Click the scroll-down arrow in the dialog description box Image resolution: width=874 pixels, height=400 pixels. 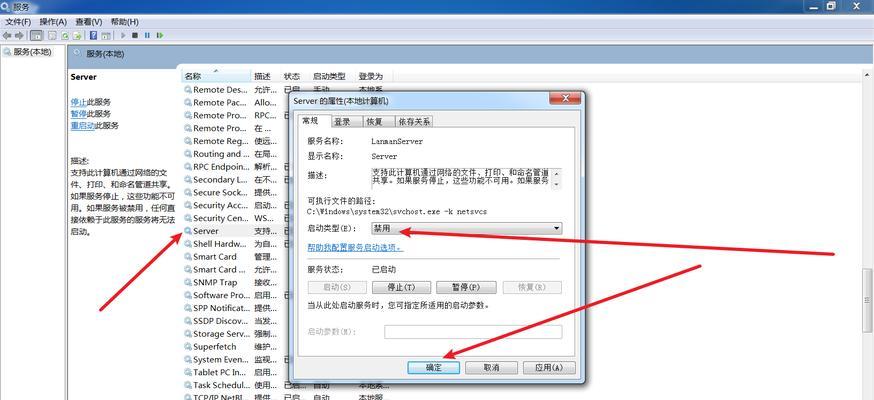point(557,184)
